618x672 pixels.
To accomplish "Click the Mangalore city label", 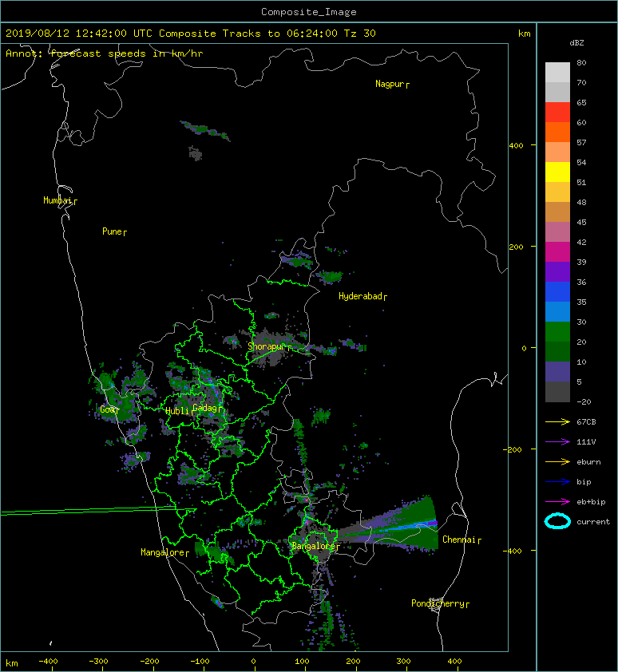I will click(x=163, y=552).
